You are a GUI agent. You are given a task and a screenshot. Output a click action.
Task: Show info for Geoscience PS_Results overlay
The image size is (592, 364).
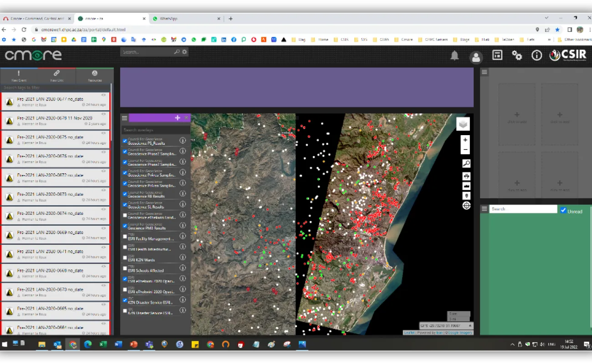pos(183,141)
